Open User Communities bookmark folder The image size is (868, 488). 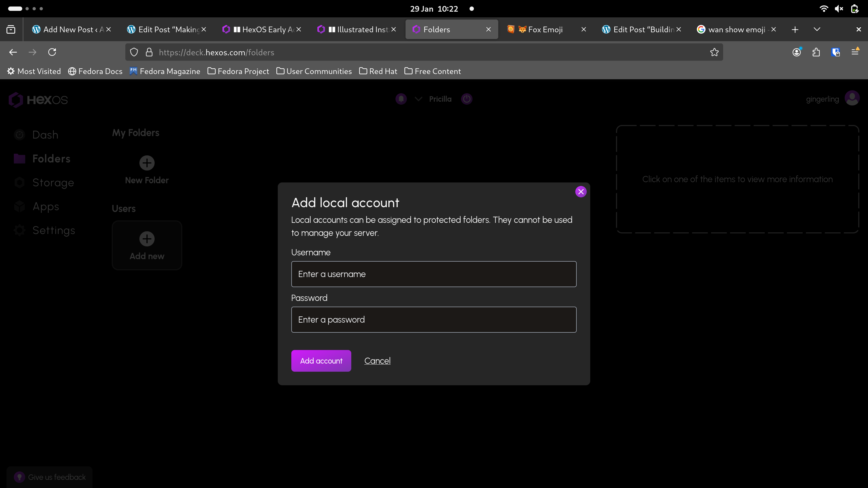click(314, 71)
